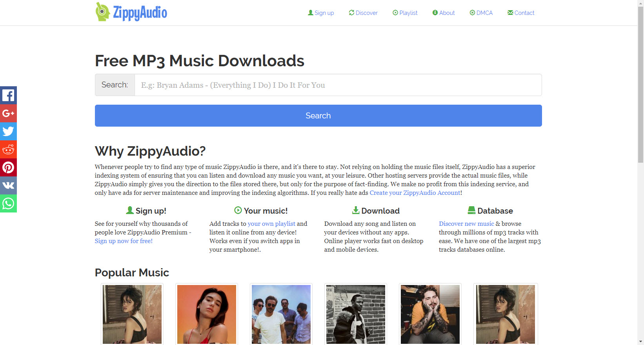Open the DMCA page

click(x=481, y=13)
